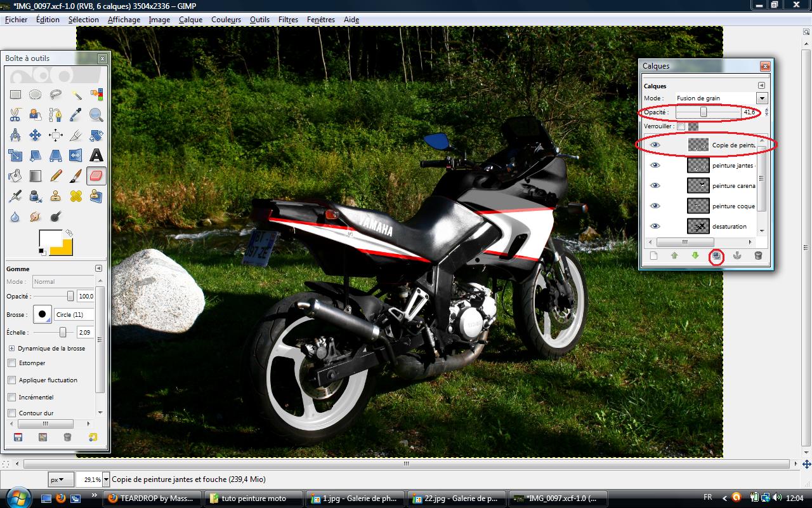Open the Outils menu

(259, 20)
